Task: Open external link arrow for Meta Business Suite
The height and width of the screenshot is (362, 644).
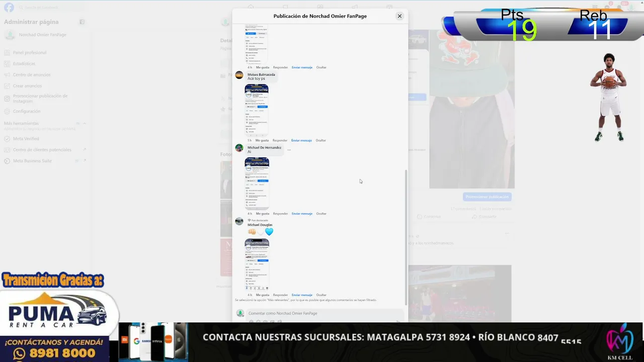Action: tap(85, 160)
